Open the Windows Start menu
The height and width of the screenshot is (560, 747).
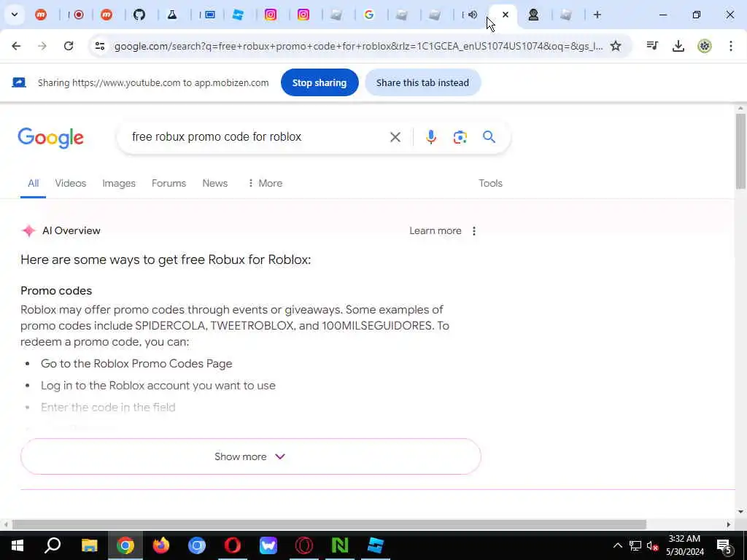pos(18,545)
